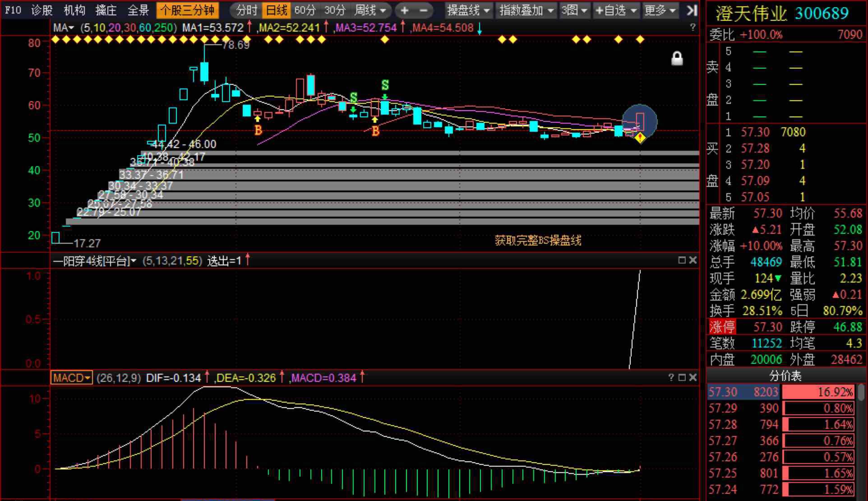Click the white lock icon on chart
The height and width of the screenshot is (501, 868).
[x=677, y=58]
